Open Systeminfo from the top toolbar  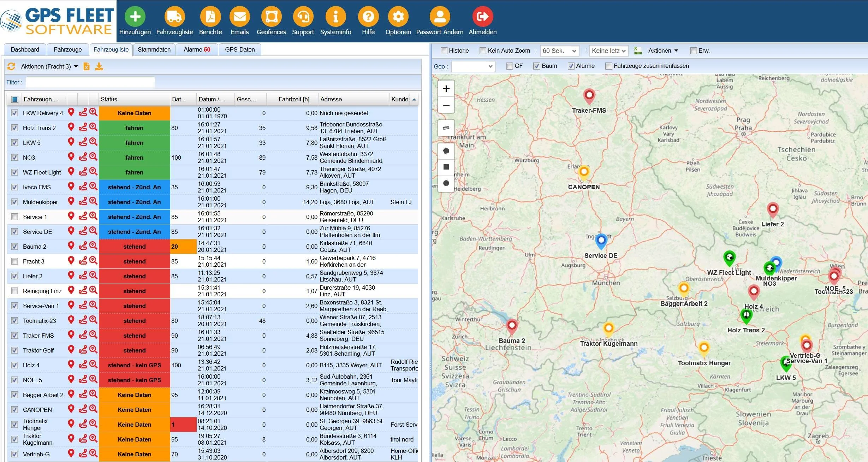coord(335,16)
